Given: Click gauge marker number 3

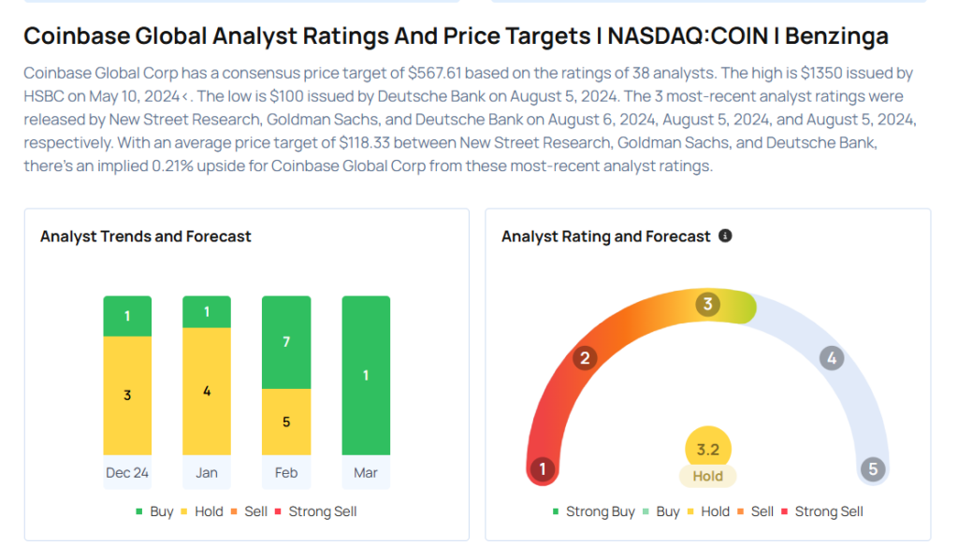Looking at the screenshot, I should (708, 304).
